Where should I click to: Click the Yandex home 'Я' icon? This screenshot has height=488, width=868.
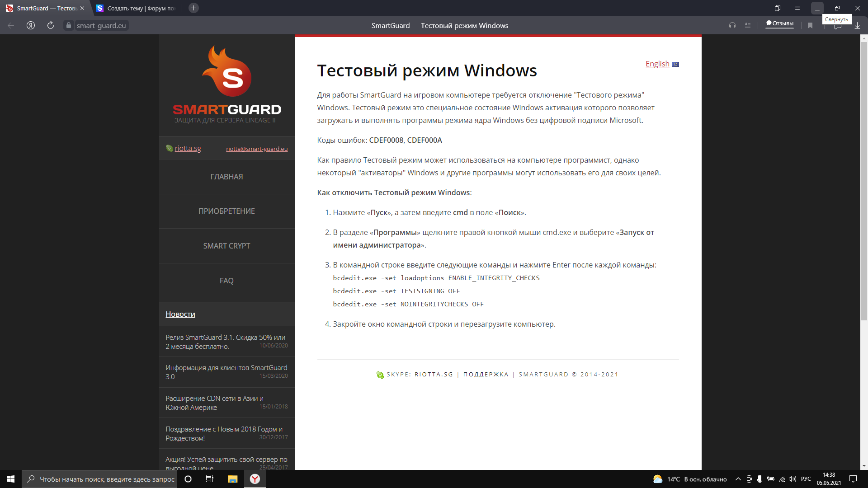[31, 25]
